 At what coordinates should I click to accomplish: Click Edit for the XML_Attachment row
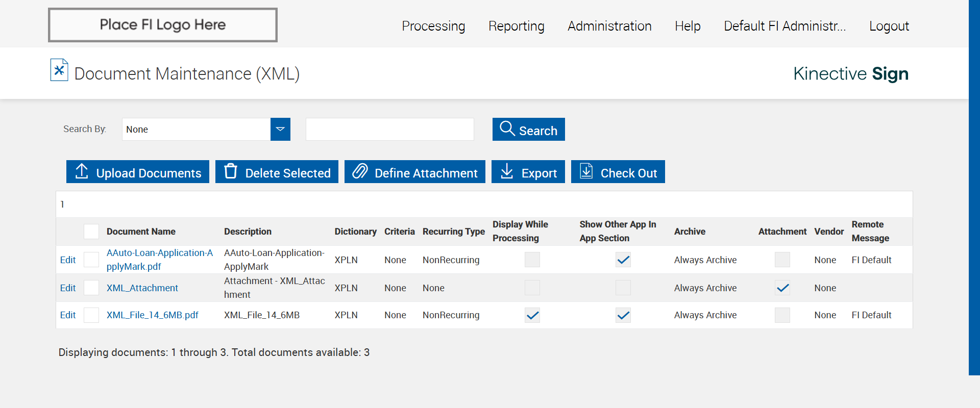(68, 288)
